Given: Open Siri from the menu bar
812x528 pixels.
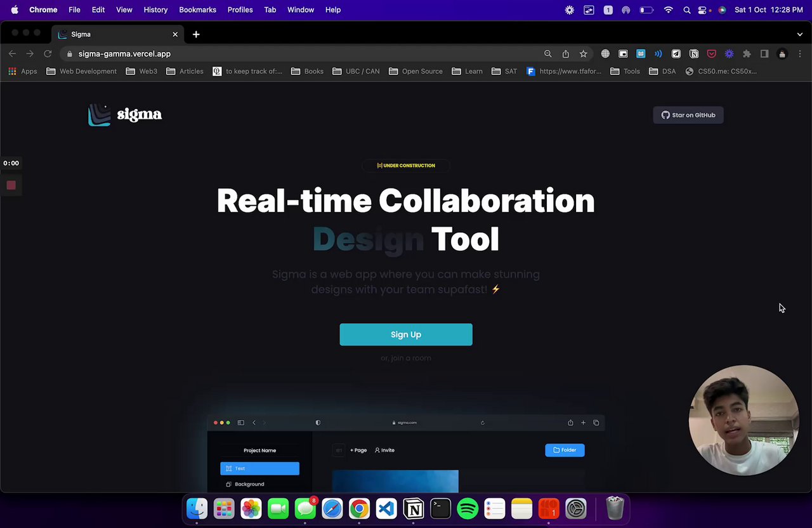Looking at the screenshot, I should (x=722, y=10).
